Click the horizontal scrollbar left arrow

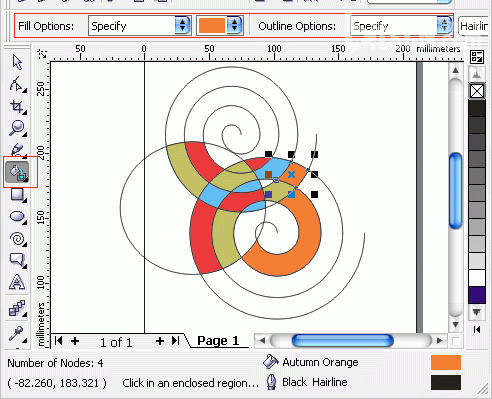[262, 341]
